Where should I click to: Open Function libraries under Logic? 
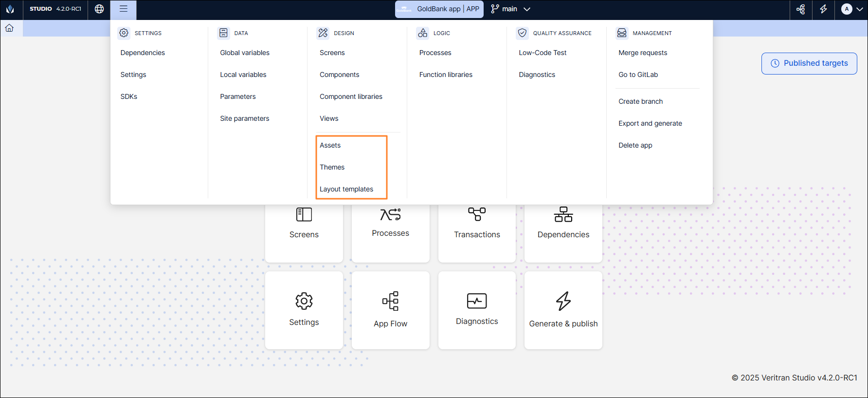[x=446, y=75]
